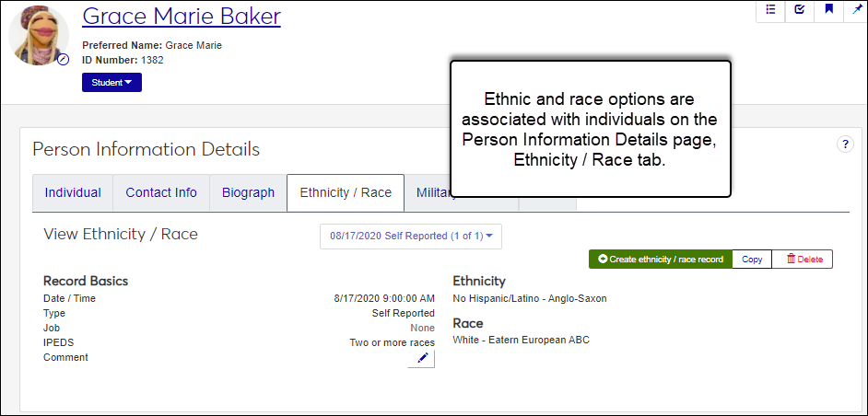Select the Ethnicity / Race tab
Screen dimensions: 868x416
click(346, 192)
